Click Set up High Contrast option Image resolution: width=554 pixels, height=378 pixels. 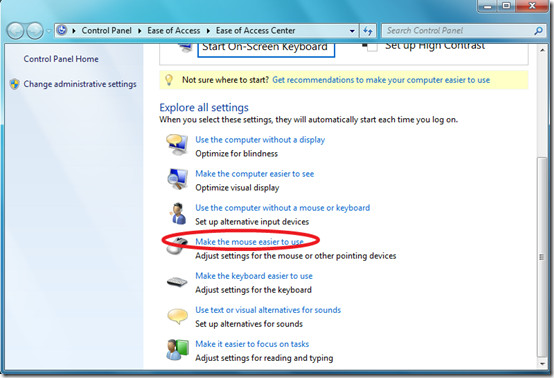[435, 46]
